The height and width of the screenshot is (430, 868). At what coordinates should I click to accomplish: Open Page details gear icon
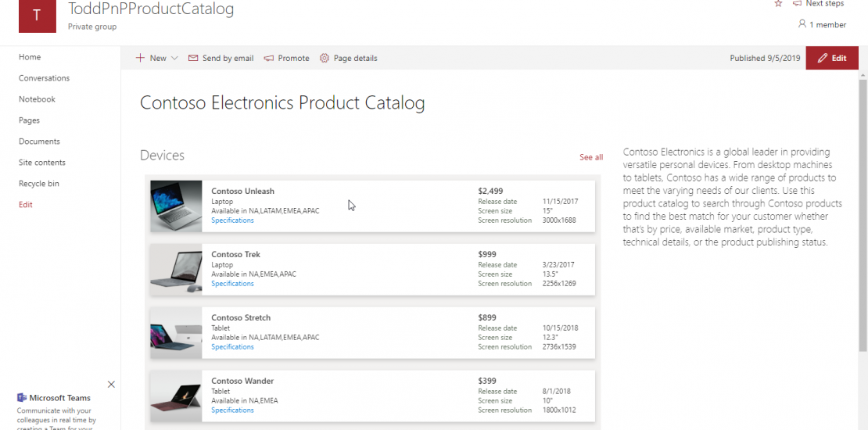325,58
